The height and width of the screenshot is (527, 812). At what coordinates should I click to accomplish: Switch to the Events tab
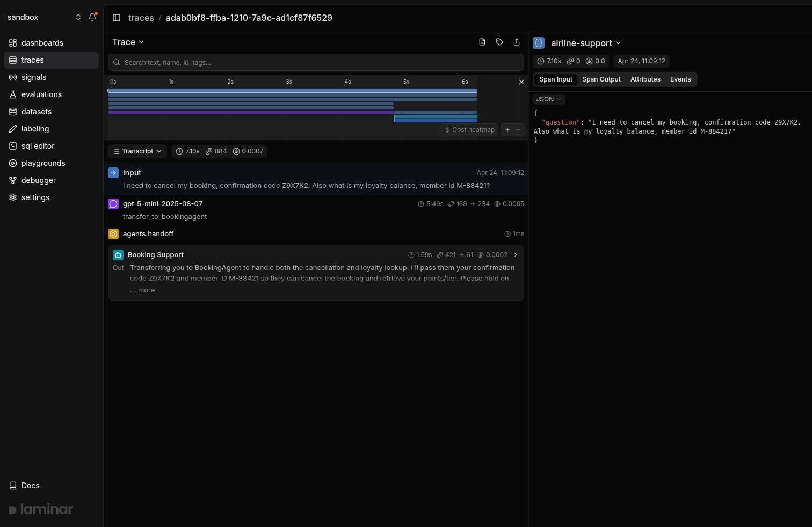680,79
